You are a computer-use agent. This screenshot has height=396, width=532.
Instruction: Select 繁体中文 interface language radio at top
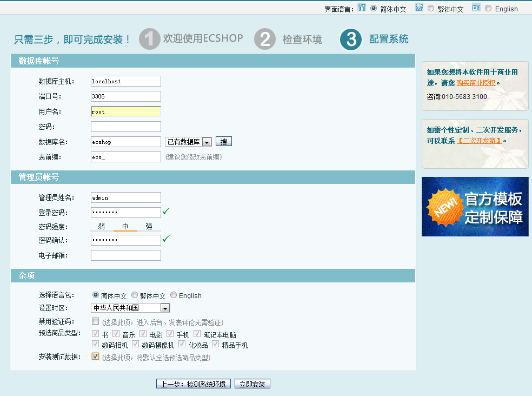[431, 8]
